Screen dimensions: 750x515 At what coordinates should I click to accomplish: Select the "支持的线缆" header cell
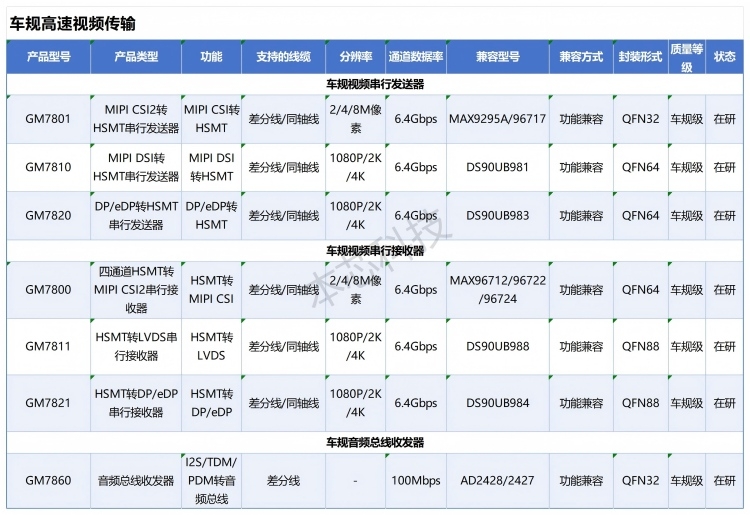point(283,57)
